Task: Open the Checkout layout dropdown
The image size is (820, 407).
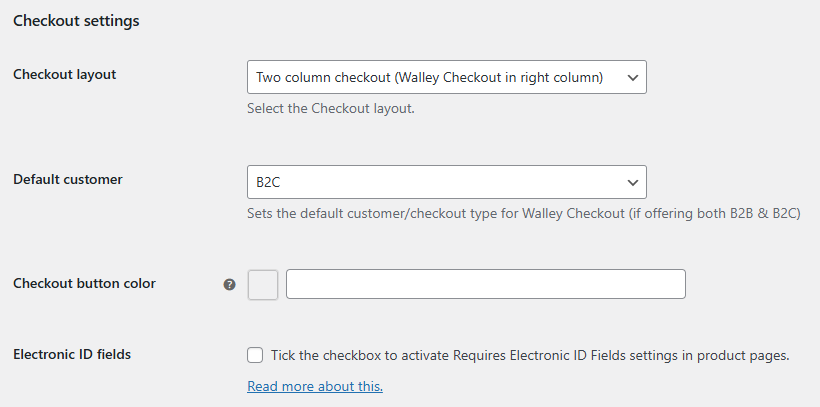Action: click(446, 77)
